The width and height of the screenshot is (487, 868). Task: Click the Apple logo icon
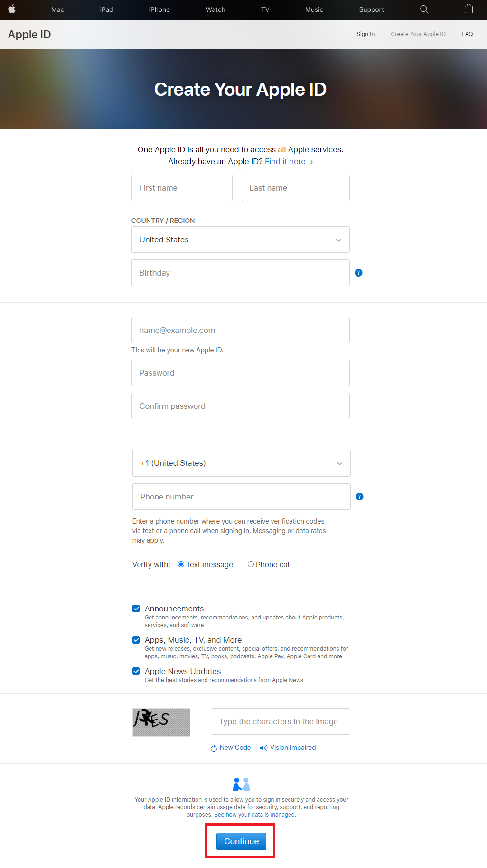(12, 9)
